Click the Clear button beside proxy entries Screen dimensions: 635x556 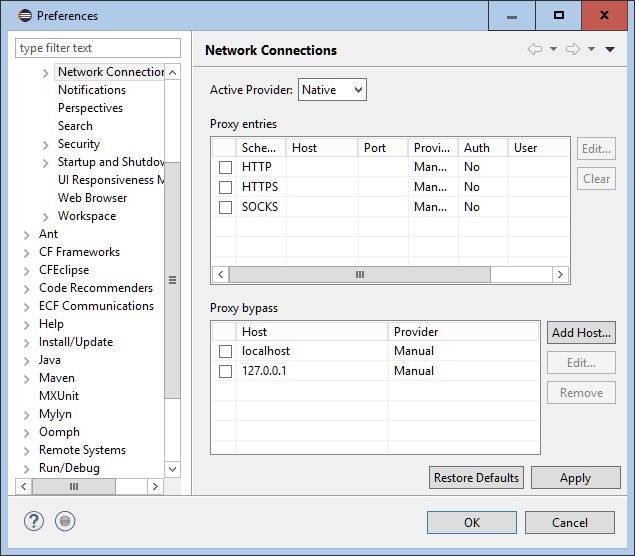click(596, 179)
